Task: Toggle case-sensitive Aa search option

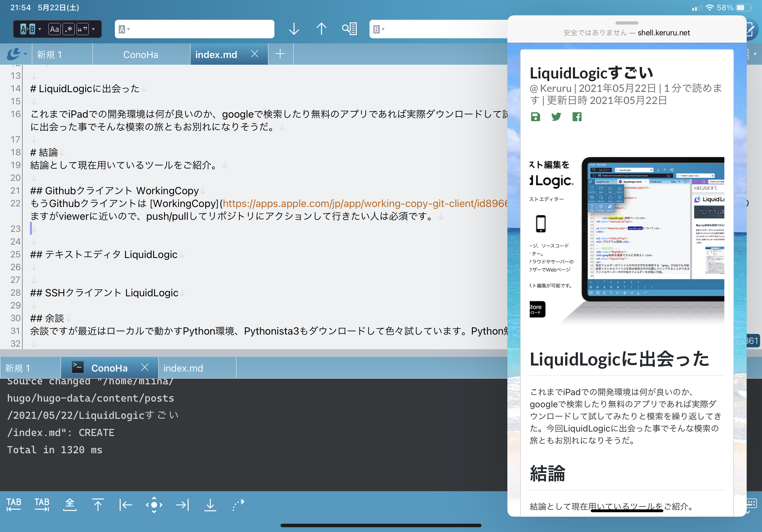Action: [x=55, y=29]
